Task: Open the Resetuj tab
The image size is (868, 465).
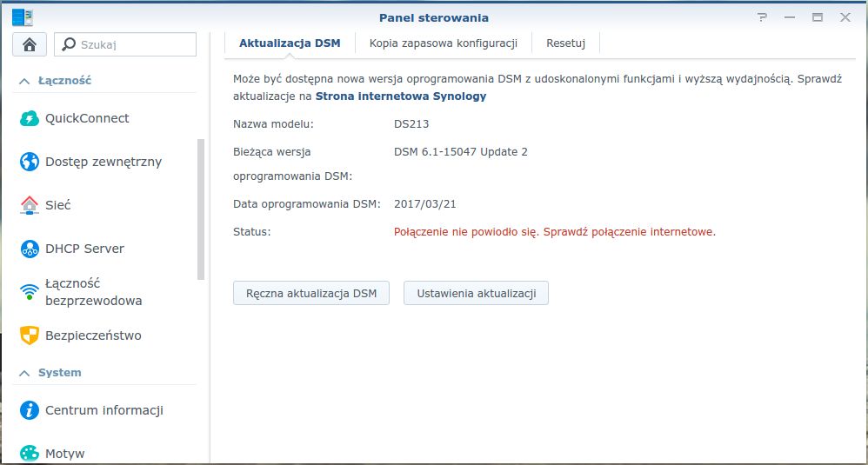Action: pyautogui.click(x=565, y=43)
